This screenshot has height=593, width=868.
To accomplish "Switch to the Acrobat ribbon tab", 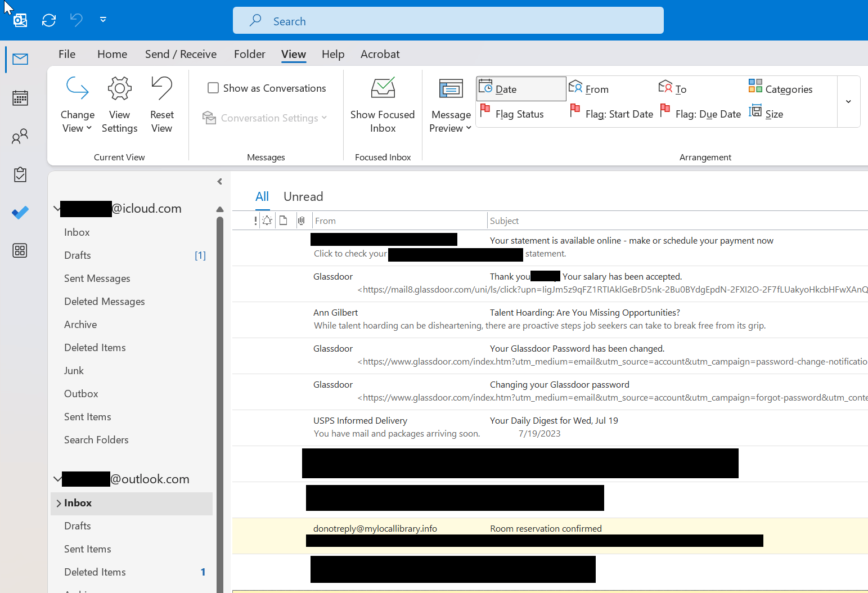I will pyautogui.click(x=380, y=54).
